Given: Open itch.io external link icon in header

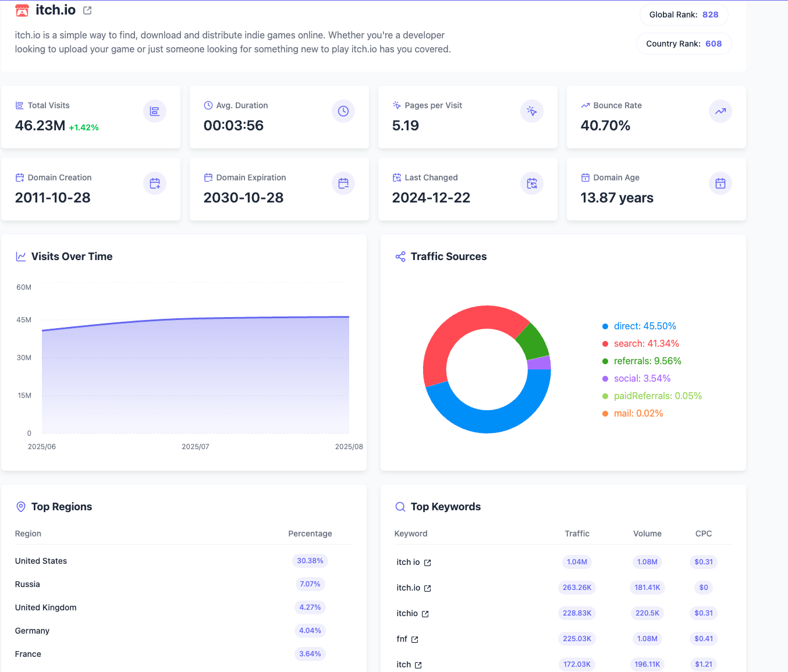Looking at the screenshot, I should click(87, 10).
